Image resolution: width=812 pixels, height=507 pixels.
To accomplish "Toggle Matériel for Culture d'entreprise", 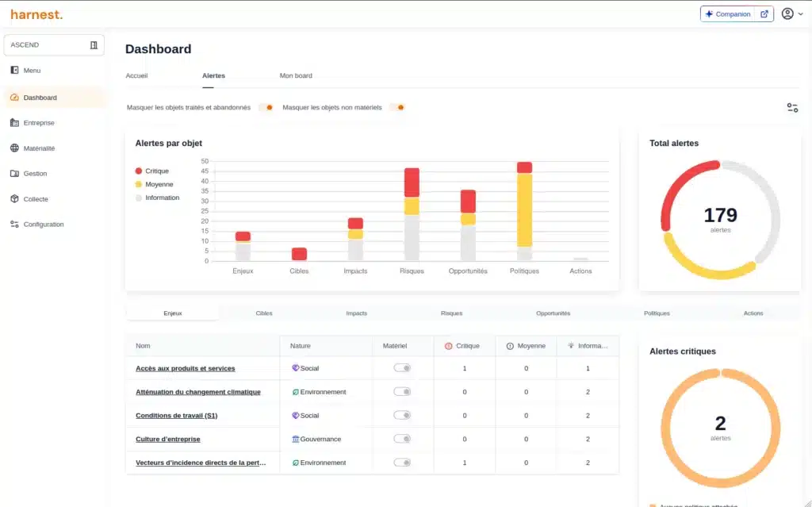I will pos(402,439).
